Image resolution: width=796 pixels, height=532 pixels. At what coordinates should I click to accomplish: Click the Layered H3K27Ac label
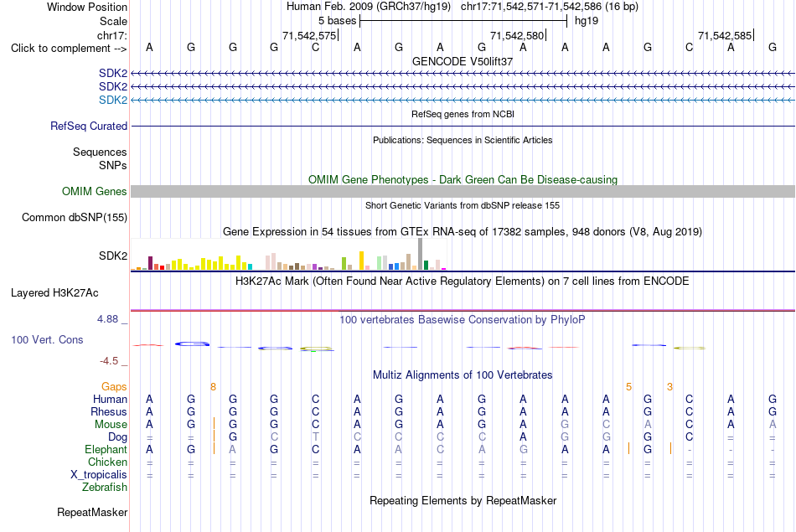(54, 293)
